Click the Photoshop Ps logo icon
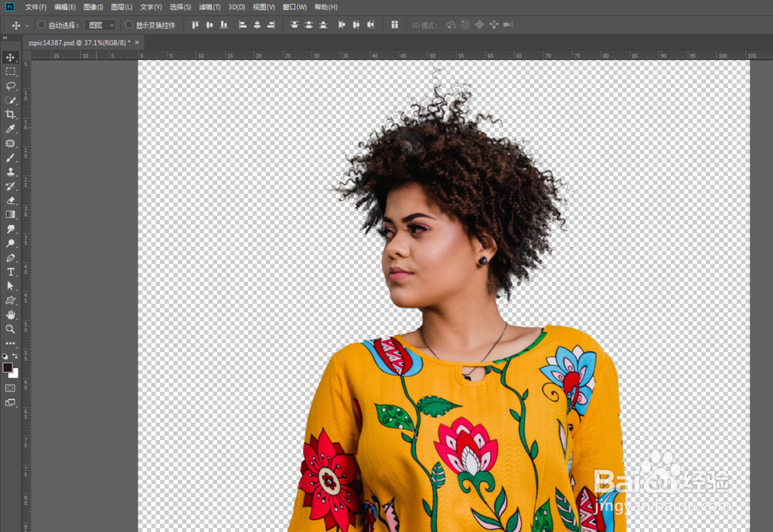The height and width of the screenshot is (532, 773). 9,7
